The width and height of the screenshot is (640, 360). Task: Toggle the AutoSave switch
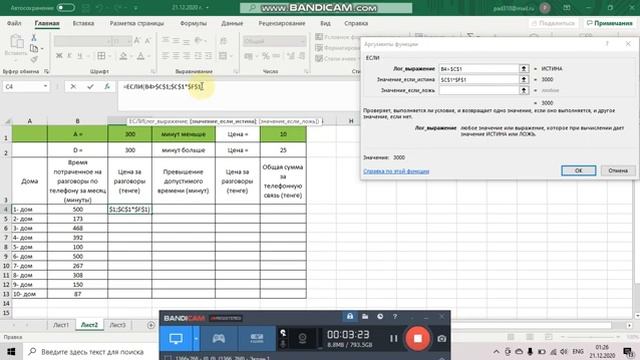65,8
